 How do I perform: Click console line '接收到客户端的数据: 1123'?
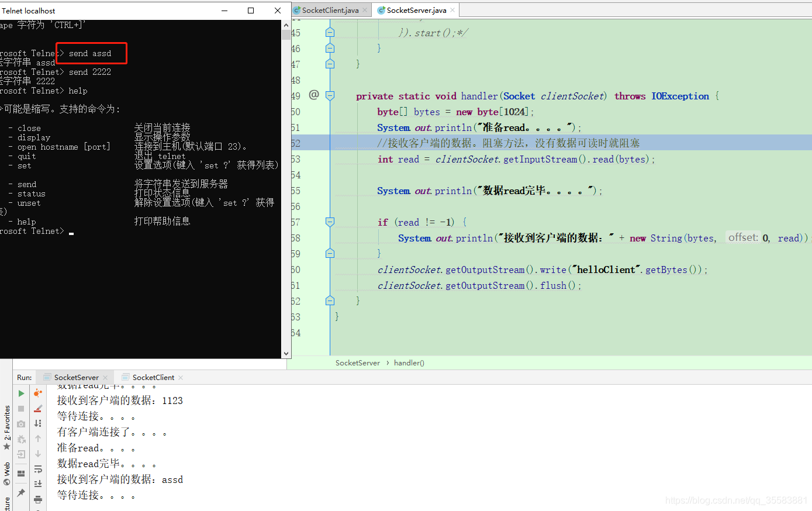click(x=120, y=400)
